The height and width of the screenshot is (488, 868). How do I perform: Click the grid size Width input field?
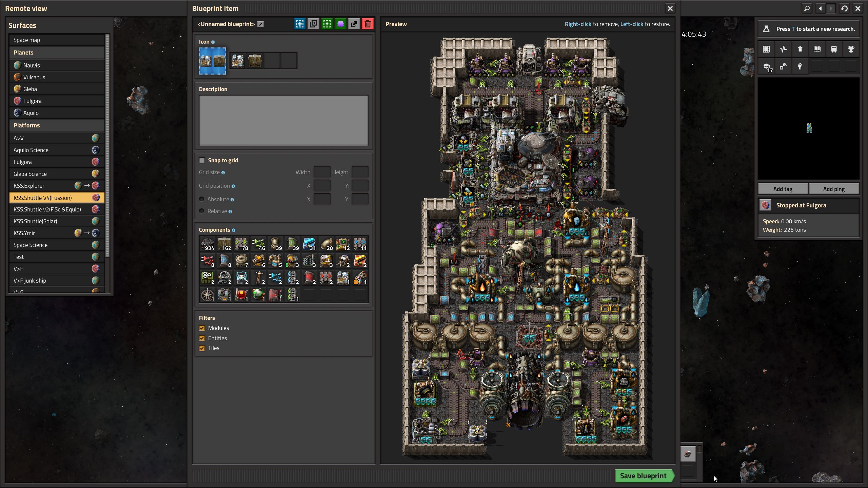322,172
